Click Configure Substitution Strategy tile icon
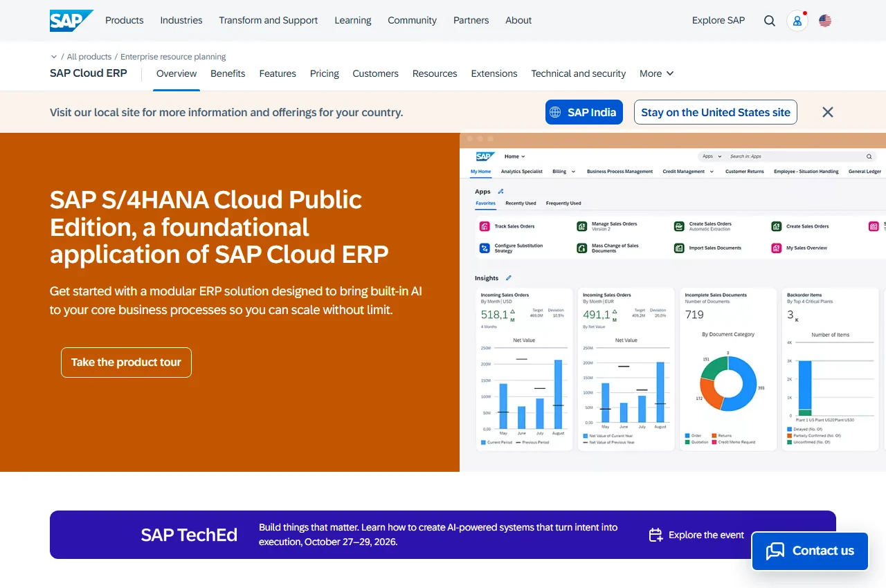Screen dimensions: 886x588 (485, 248)
